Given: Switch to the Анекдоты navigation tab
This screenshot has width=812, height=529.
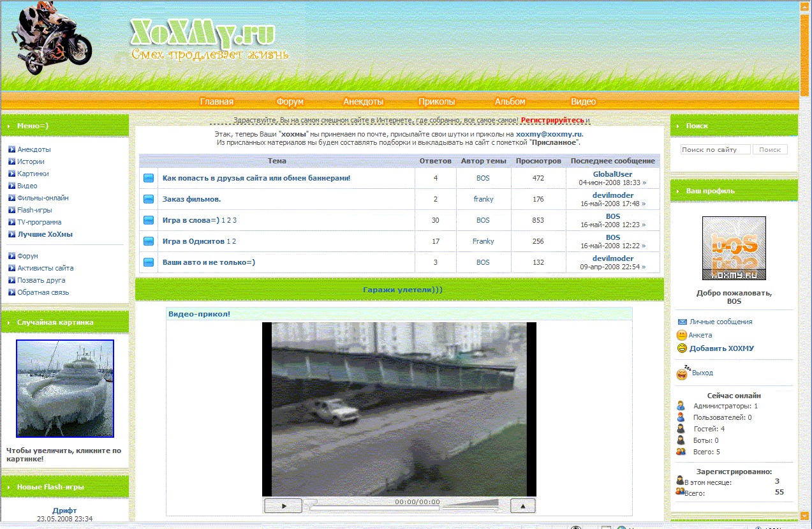Looking at the screenshot, I should coord(364,101).
